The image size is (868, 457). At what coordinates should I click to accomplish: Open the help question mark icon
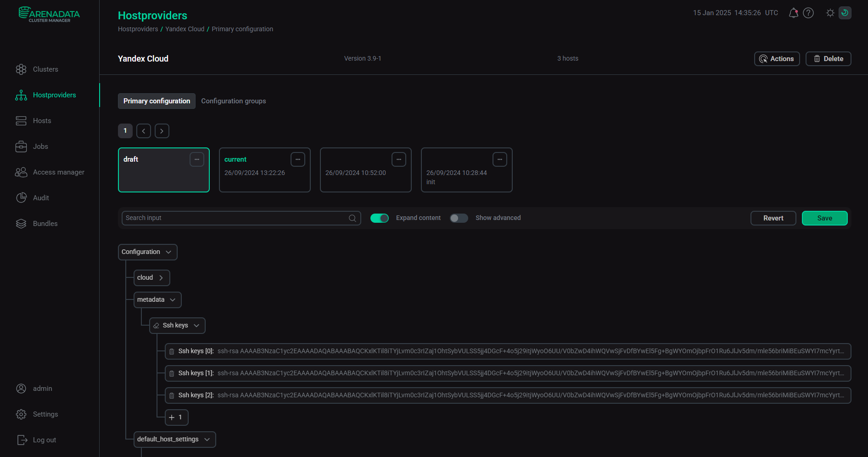[808, 13]
